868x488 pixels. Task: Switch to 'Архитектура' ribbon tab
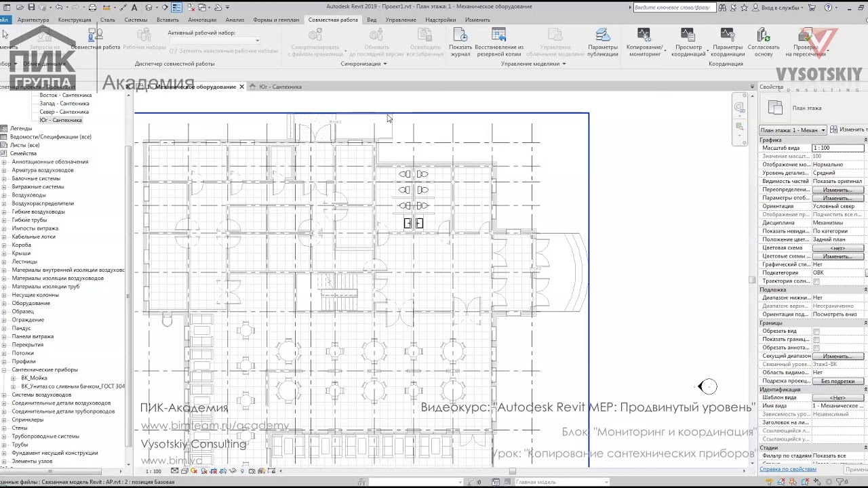pos(33,20)
